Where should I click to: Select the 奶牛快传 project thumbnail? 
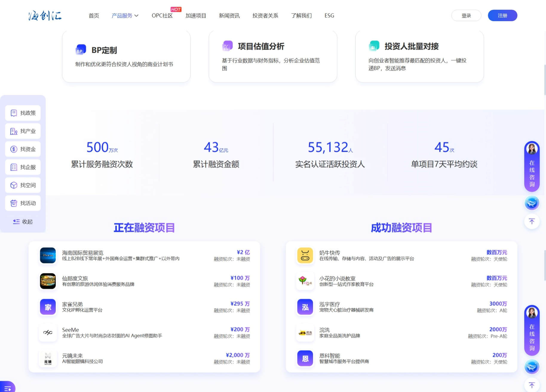[305, 255]
